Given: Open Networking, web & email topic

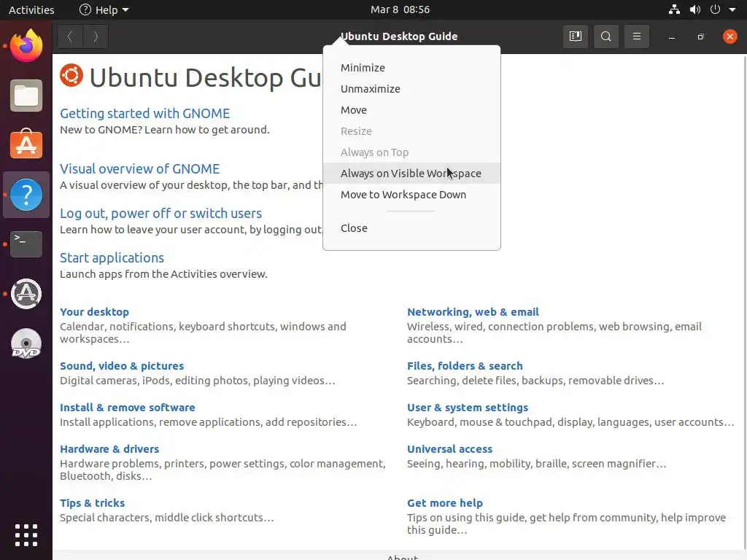Looking at the screenshot, I should (473, 312).
